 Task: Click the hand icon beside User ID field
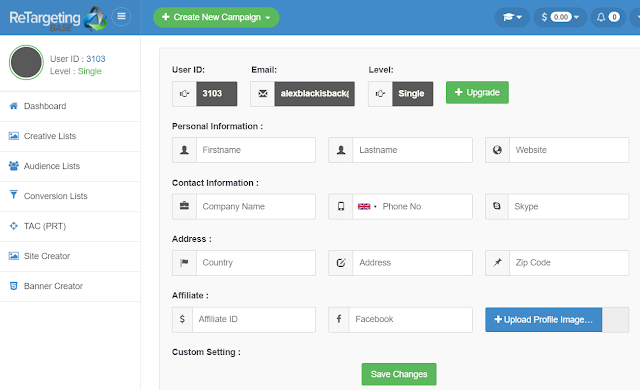184,94
